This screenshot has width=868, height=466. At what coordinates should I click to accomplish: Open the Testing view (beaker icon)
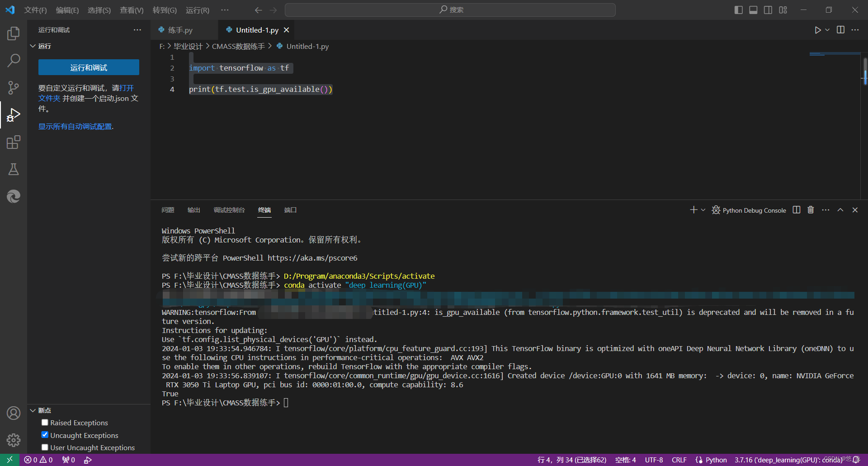(x=13, y=169)
